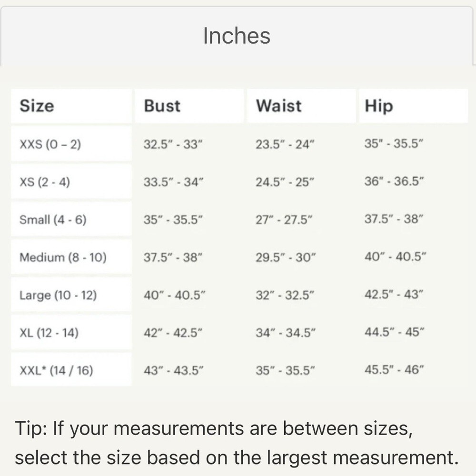
Task: Select the XXL* (14 / 16) size row
Action: coord(56,370)
